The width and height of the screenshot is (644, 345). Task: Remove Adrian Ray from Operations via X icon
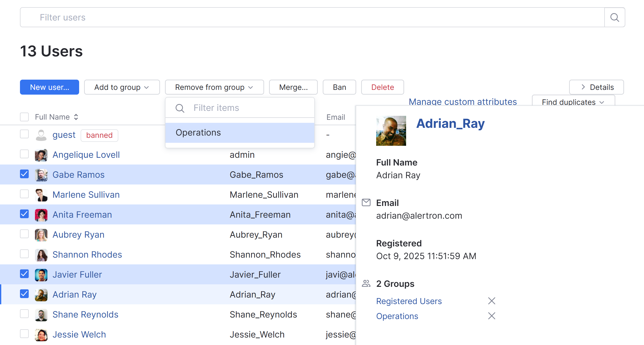(x=491, y=316)
